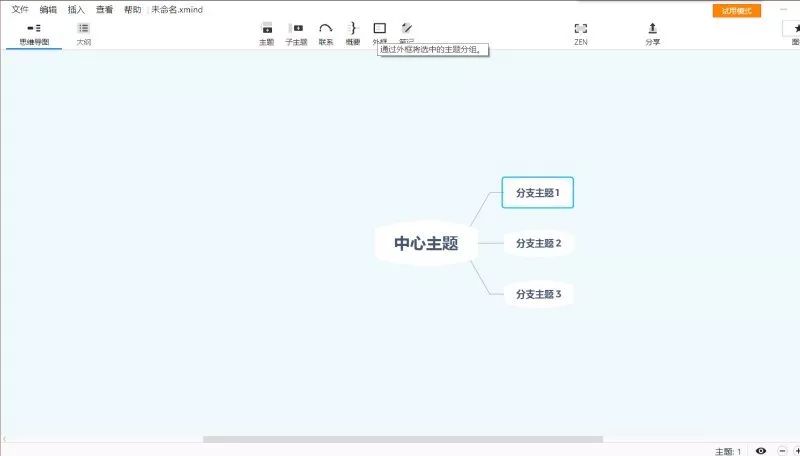Image resolution: width=800 pixels, height=456 pixels.
Task: Open the star icon panel at toolbar edge
Action: 794,29
